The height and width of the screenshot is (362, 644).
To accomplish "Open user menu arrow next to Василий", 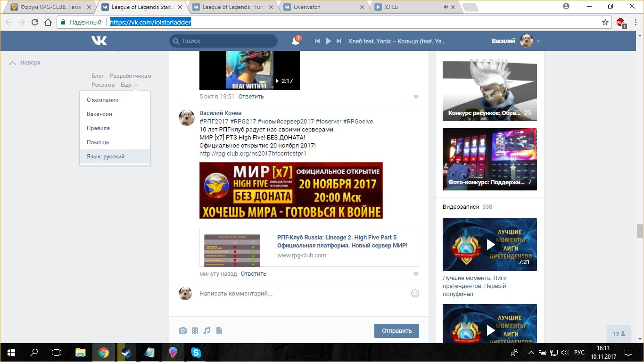I will pyautogui.click(x=538, y=41).
